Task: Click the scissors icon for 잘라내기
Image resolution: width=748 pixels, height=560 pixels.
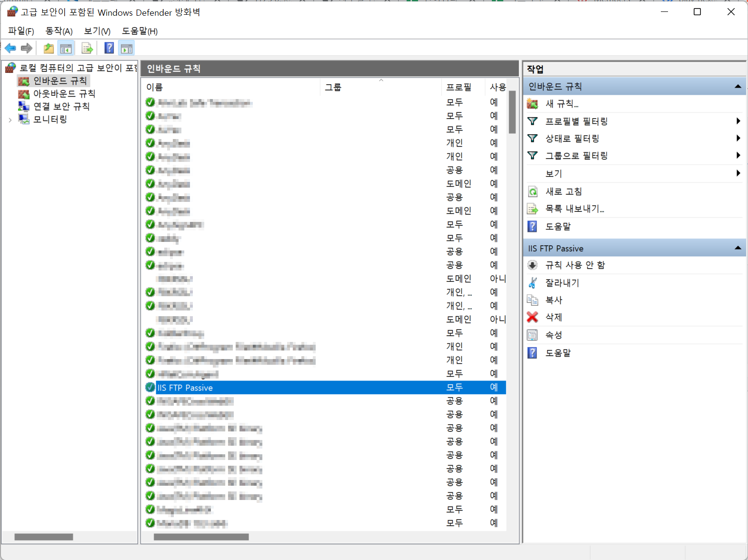Action: click(533, 283)
